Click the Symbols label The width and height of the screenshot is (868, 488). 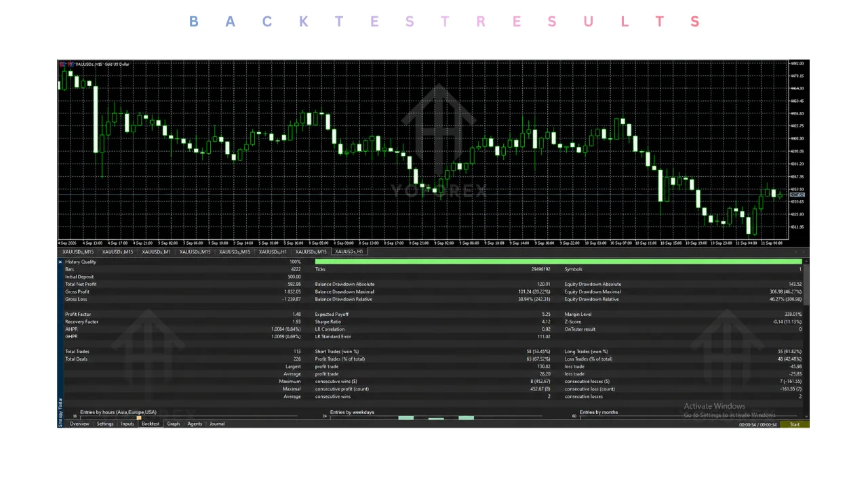[574, 269]
